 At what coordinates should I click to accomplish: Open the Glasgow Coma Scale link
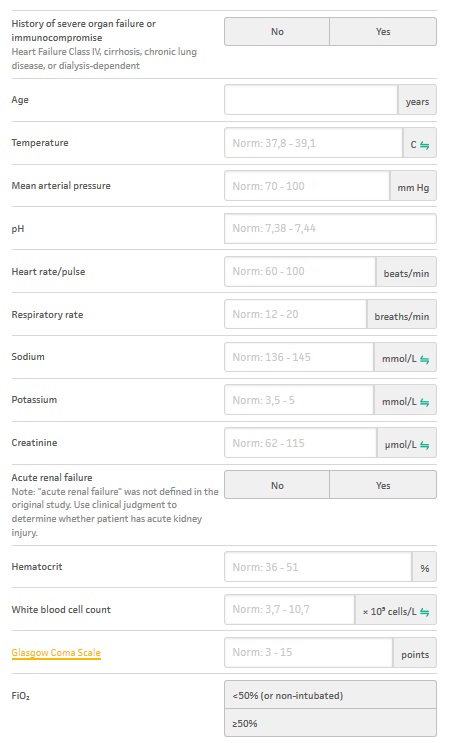[56, 652]
